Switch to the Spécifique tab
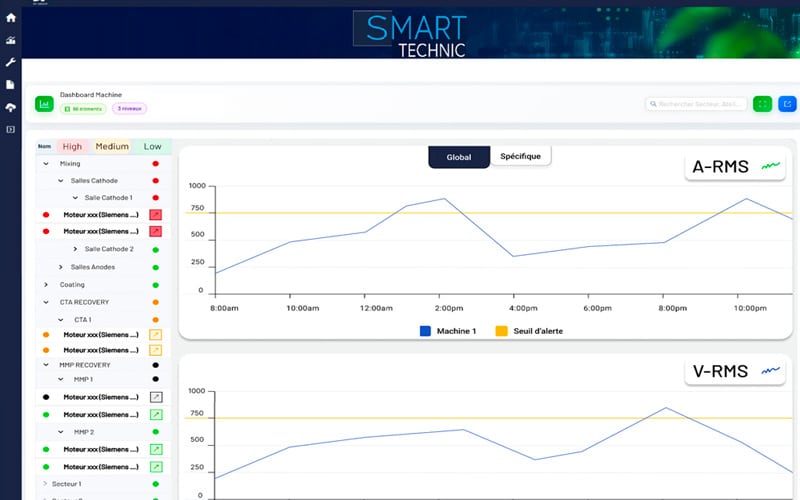Screen dimensions: 800x500 520,157
